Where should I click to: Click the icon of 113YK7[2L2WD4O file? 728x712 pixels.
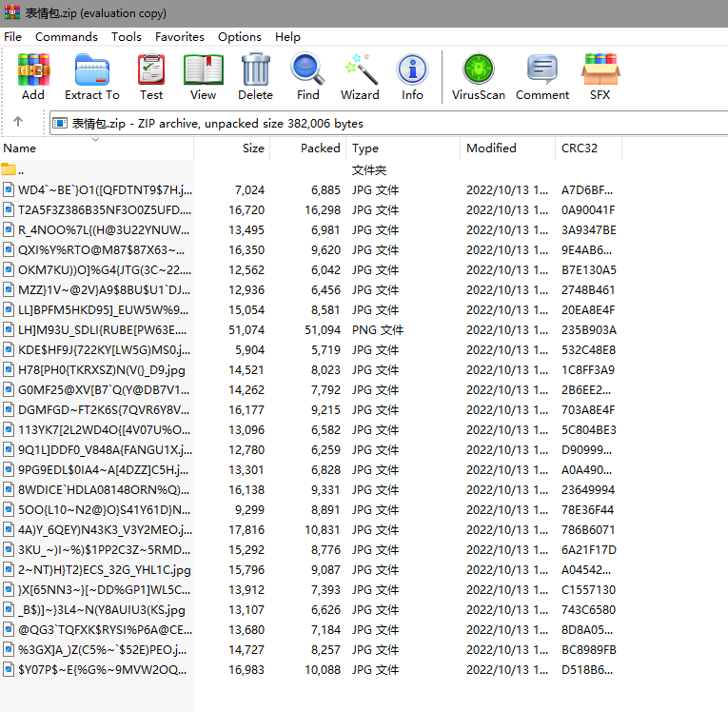9,429
